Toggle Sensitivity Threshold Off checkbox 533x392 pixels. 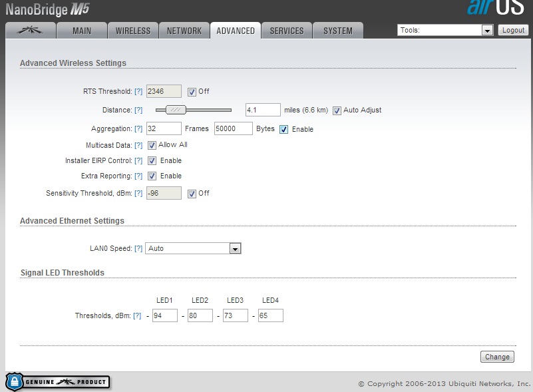point(192,194)
